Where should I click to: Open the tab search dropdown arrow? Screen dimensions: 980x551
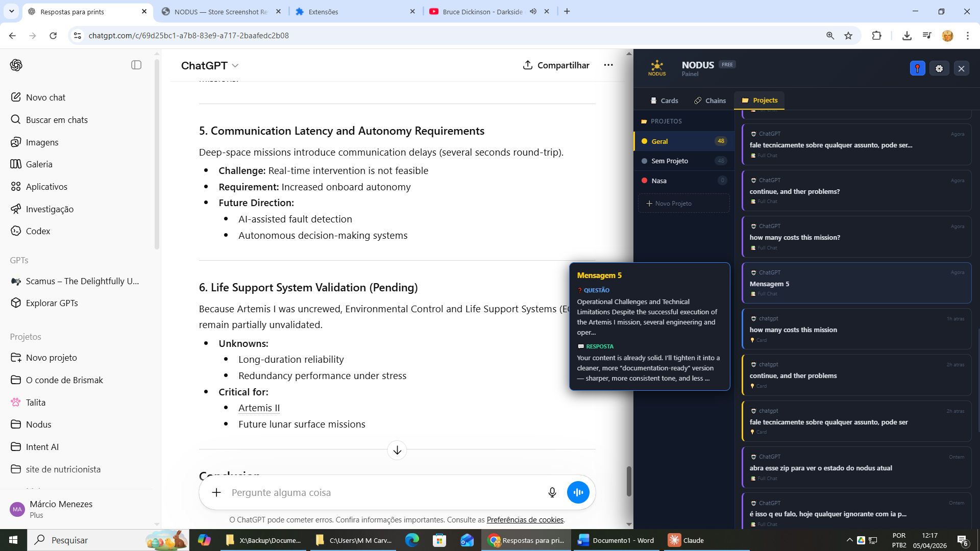[x=11, y=11]
